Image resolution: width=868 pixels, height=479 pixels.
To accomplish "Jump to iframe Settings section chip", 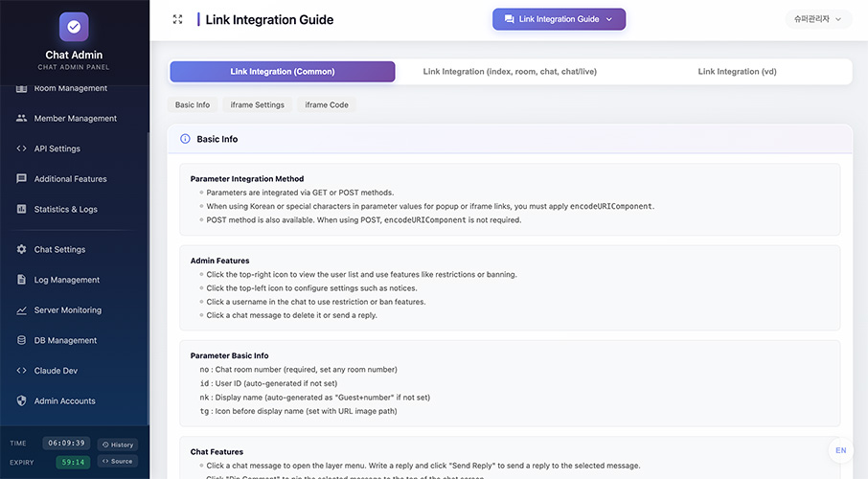I will point(258,104).
